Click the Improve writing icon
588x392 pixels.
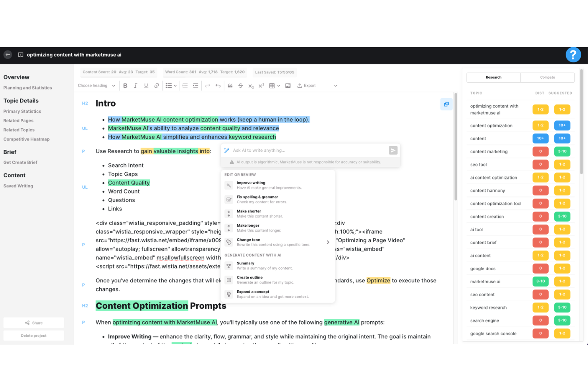tap(229, 185)
